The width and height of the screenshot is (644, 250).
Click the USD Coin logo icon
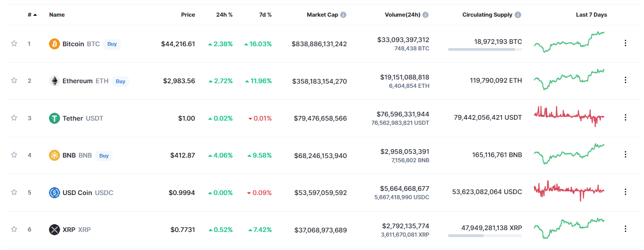coord(55,193)
